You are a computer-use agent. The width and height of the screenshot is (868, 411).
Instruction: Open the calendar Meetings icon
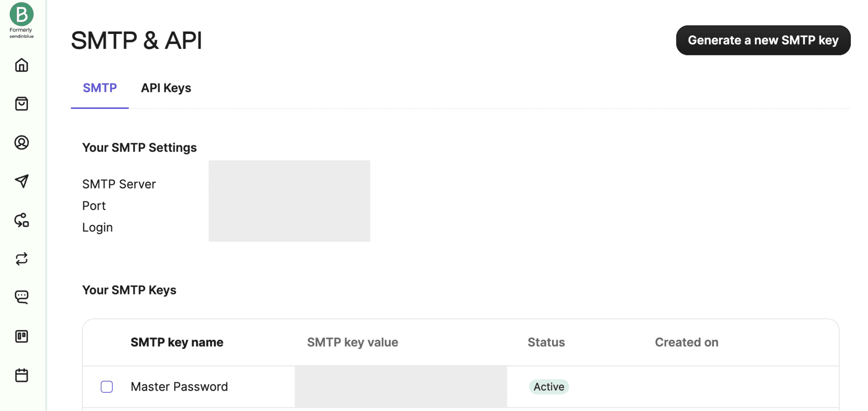coord(21,375)
